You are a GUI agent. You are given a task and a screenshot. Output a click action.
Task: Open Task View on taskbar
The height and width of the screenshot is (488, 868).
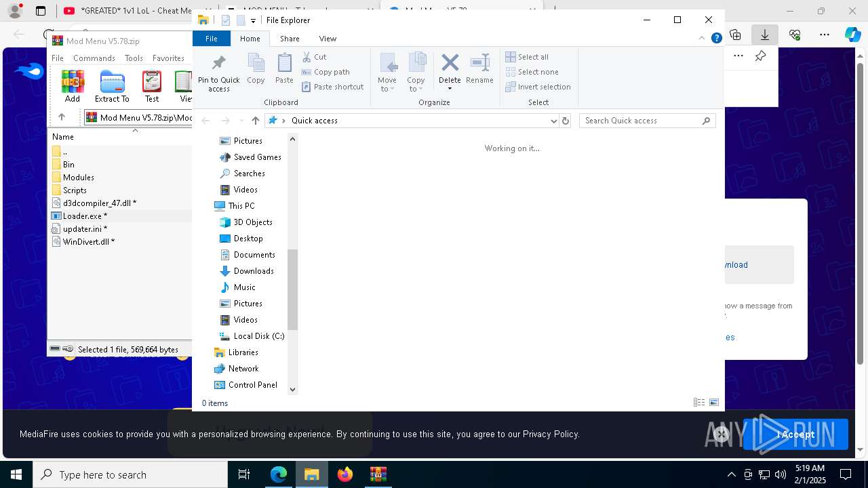[x=244, y=474]
